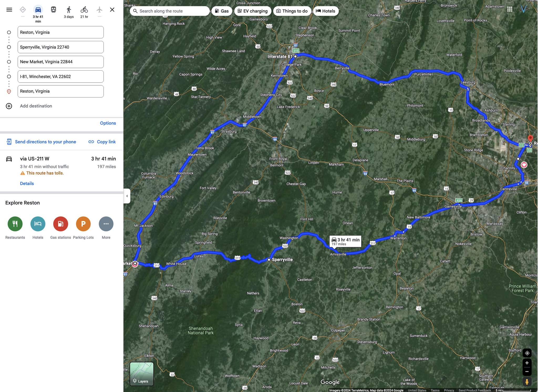Image resolution: width=538 pixels, height=392 pixels.
Task: Select the transit travel mode icon
Action: tap(53, 10)
